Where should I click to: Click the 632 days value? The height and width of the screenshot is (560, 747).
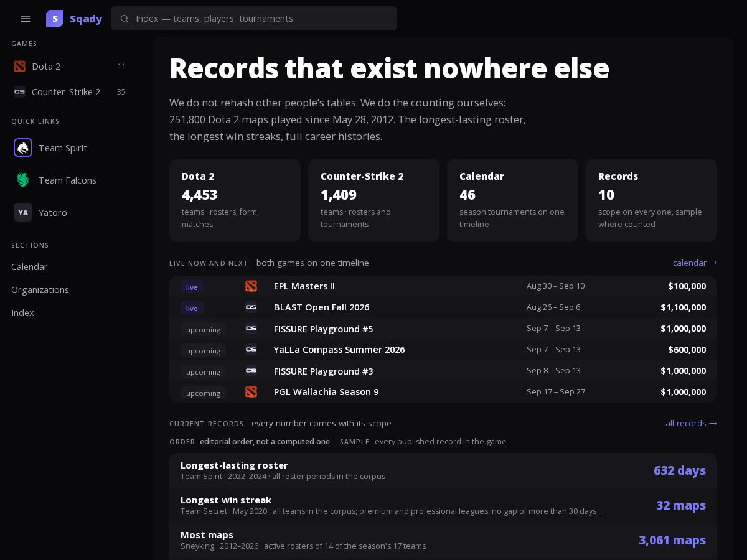(680, 470)
